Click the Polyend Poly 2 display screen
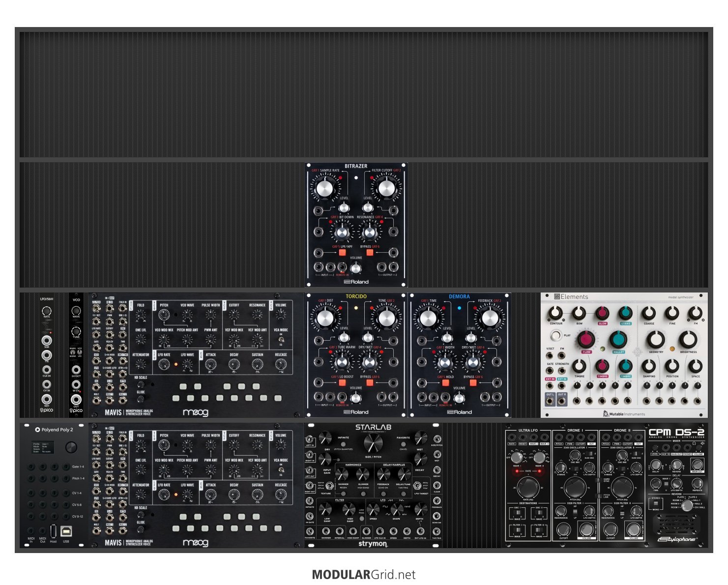 [43, 447]
